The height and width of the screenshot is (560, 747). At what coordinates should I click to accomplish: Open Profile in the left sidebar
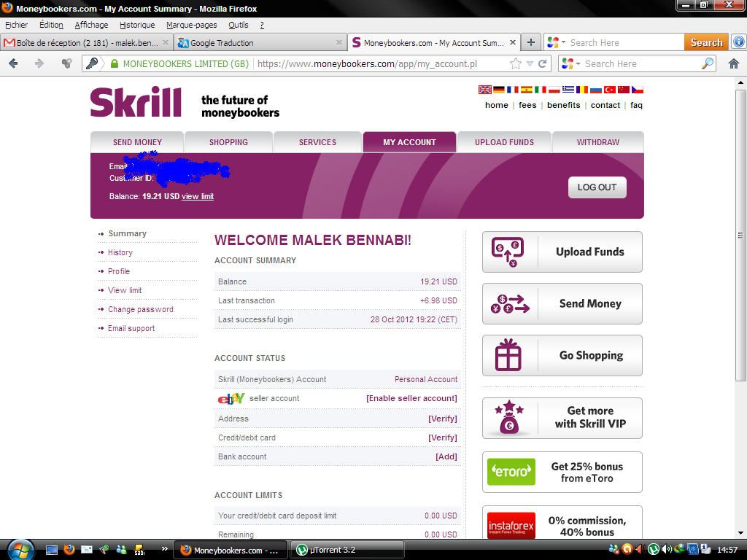[119, 271]
